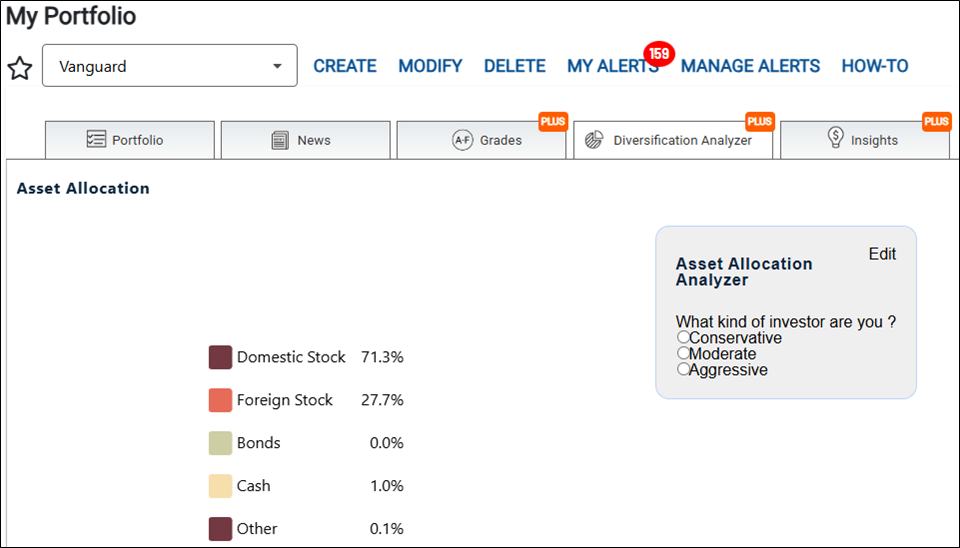Screen dimensions: 960x548
Task: Click the Diversification Analyzer pie icon
Action: click(594, 140)
